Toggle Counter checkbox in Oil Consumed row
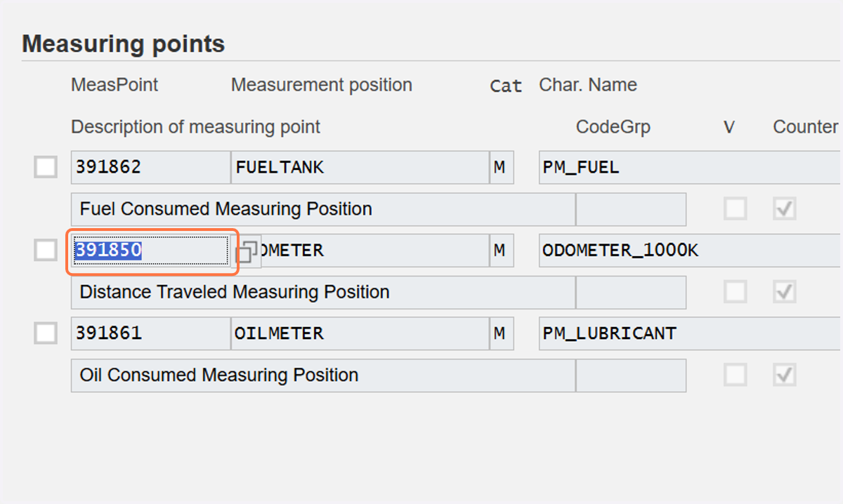Viewport: 843px width, 504px height. click(784, 375)
